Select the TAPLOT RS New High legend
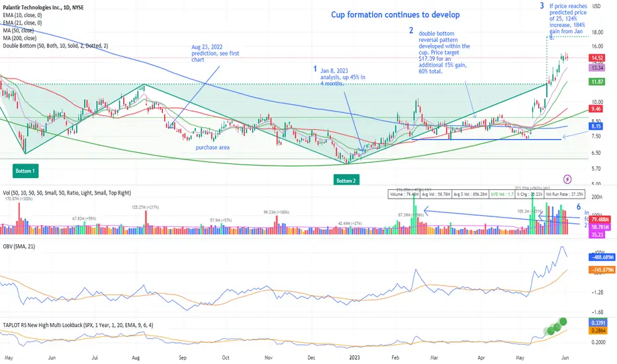The width and height of the screenshot is (617, 364). (78, 325)
